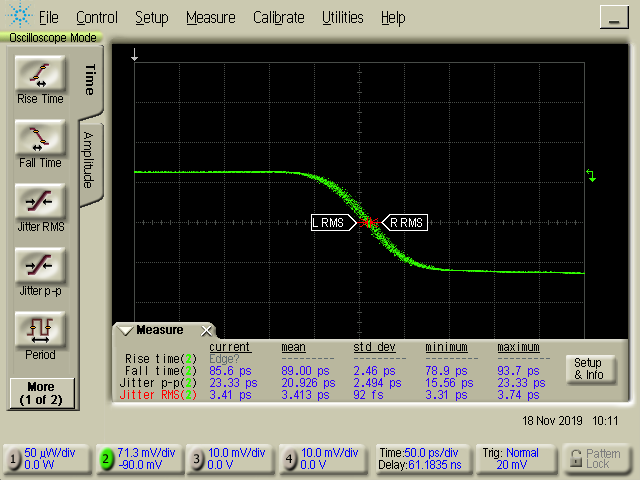Toggle channel 4 display button
This screenshot has height=480, width=640.
pos(288,459)
